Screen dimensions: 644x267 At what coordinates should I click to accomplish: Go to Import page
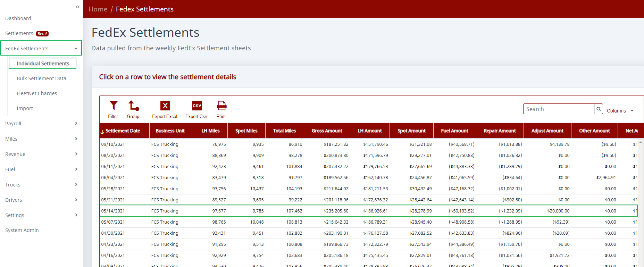25,108
